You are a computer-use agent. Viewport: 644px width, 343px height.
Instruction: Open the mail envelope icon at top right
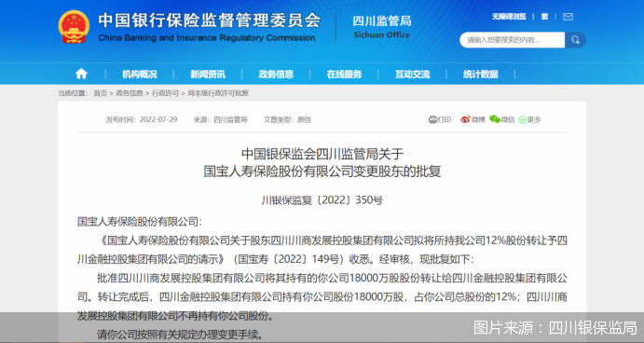568,17
